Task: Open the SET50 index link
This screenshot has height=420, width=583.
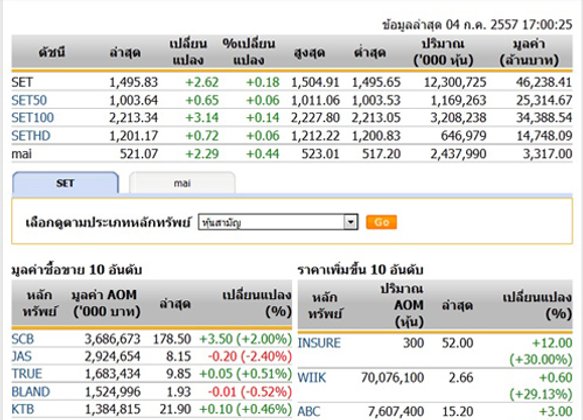Action: click(29, 100)
